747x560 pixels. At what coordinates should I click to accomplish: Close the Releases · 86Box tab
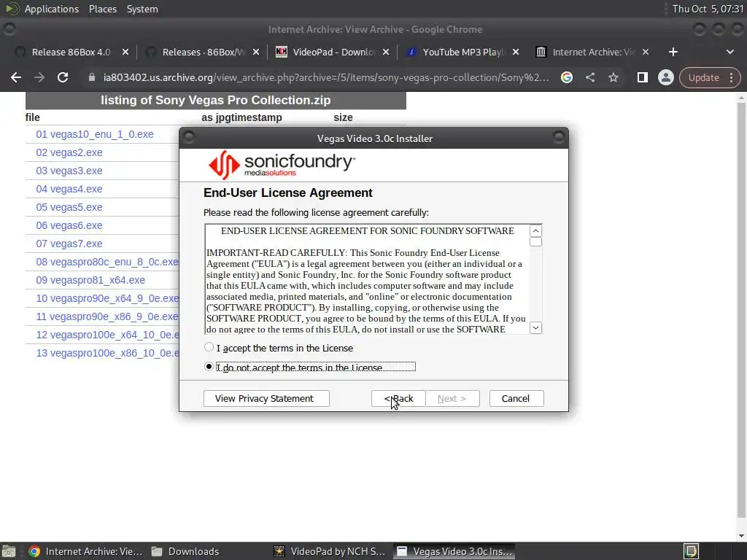pos(256,52)
